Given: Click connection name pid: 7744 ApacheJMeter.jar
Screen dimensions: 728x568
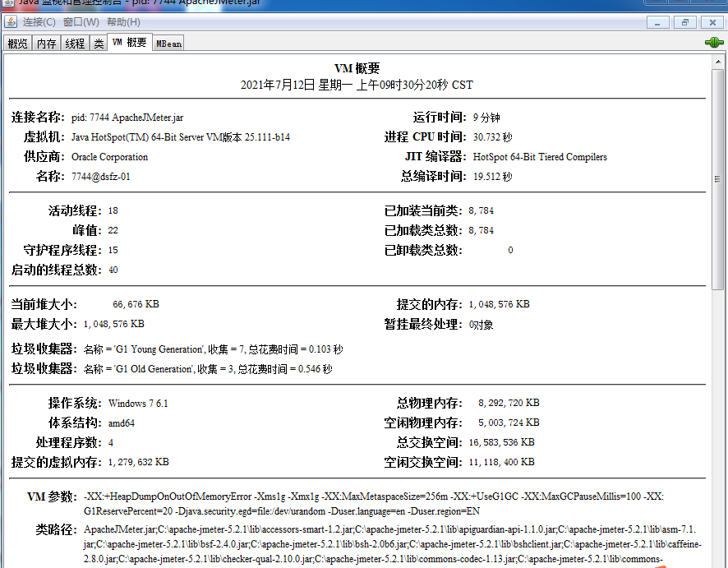Looking at the screenshot, I should click(x=127, y=118).
